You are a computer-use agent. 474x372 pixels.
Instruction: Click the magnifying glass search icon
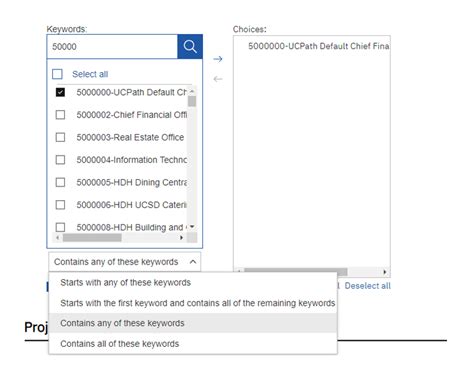[x=190, y=47]
